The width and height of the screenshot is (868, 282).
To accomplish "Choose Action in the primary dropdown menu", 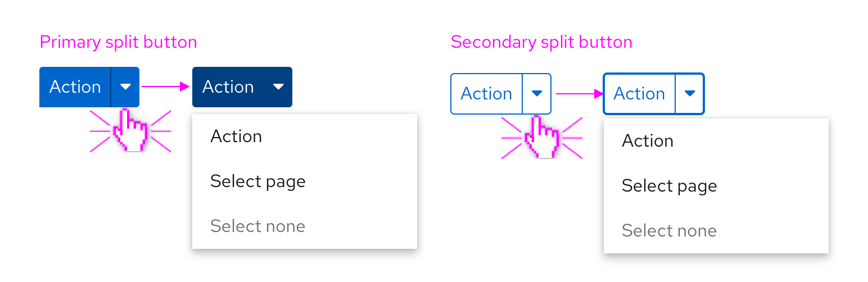I will pos(236,137).
